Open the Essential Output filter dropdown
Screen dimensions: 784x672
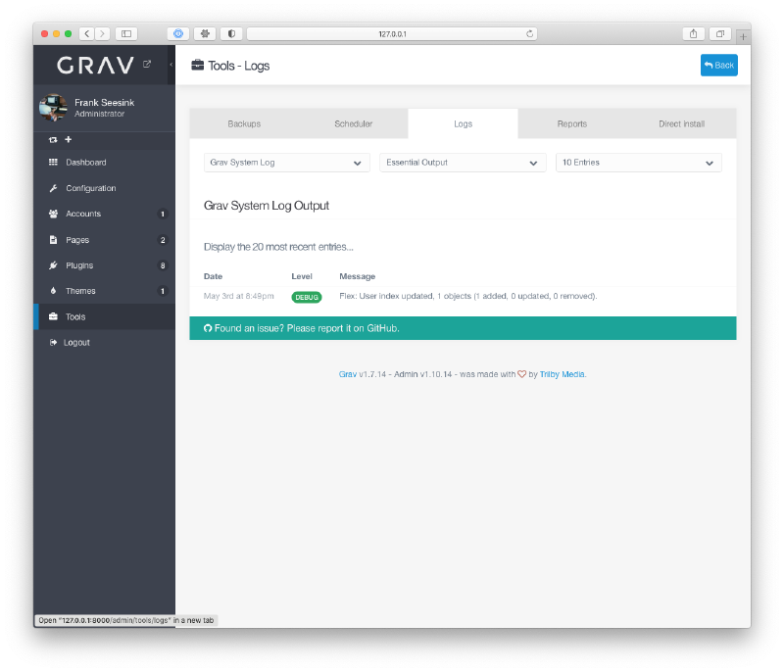coord(462,162)
